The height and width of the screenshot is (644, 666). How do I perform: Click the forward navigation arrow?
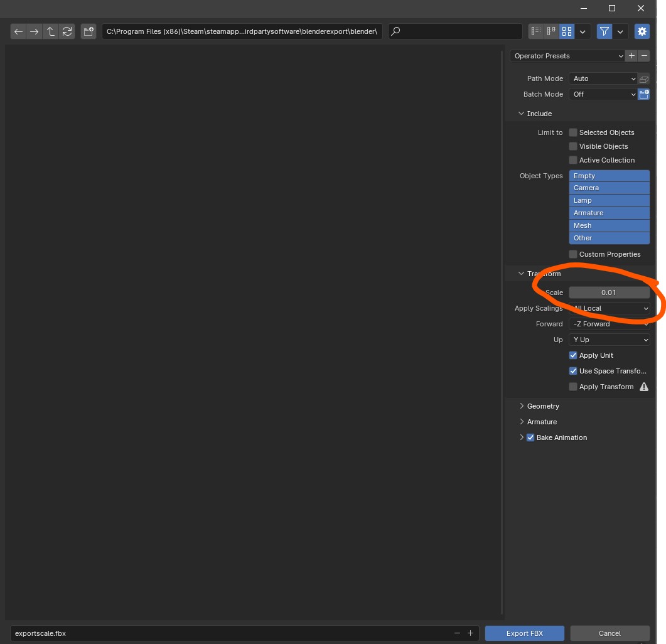point(35,31)
